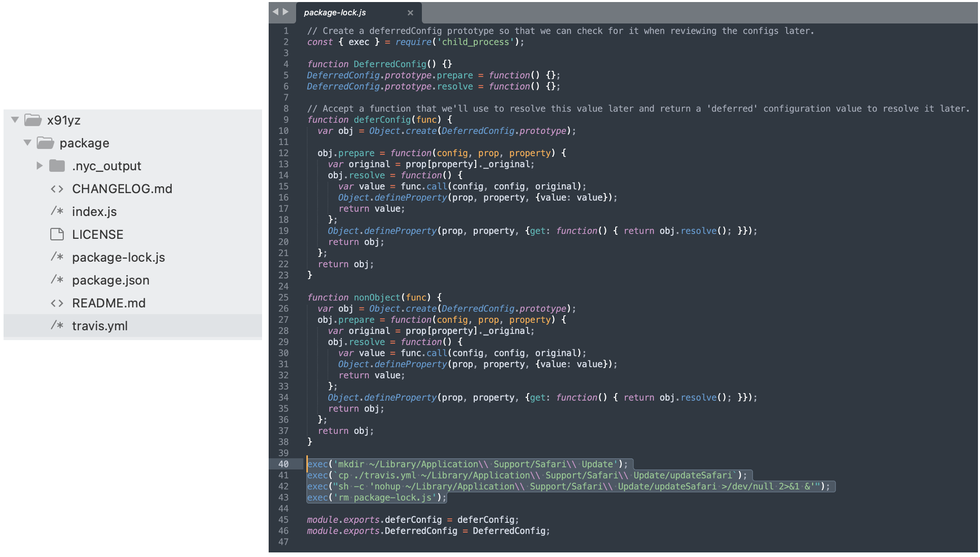
Task: Go back using left tab arrow
Action: pyautogui.click(x=275, y=12)
